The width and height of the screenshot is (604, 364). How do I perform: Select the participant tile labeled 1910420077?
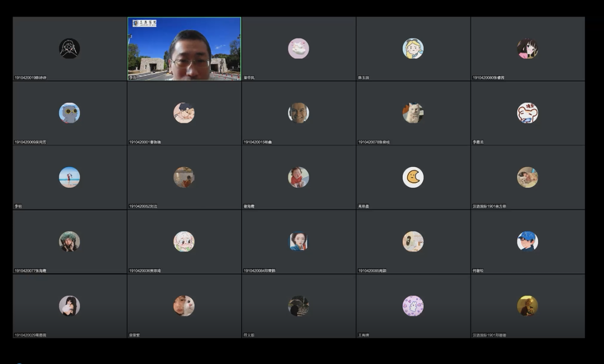(69, 242)
